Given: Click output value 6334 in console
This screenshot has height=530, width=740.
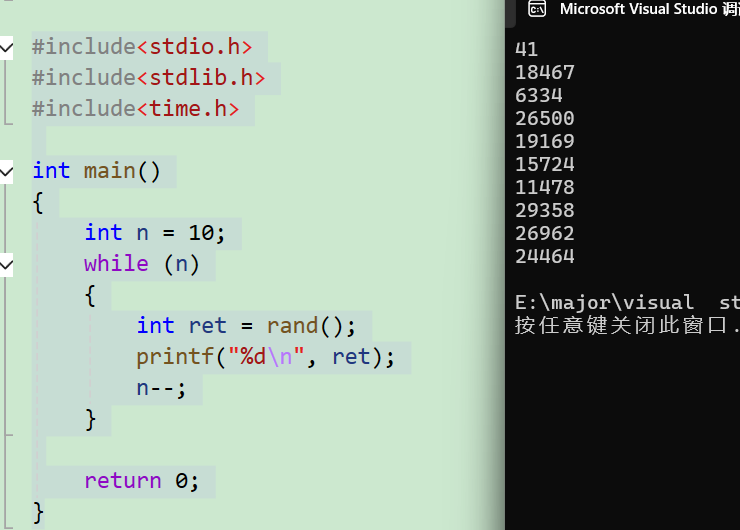Looking at the screenshot, I should click(x=539, y=96).
